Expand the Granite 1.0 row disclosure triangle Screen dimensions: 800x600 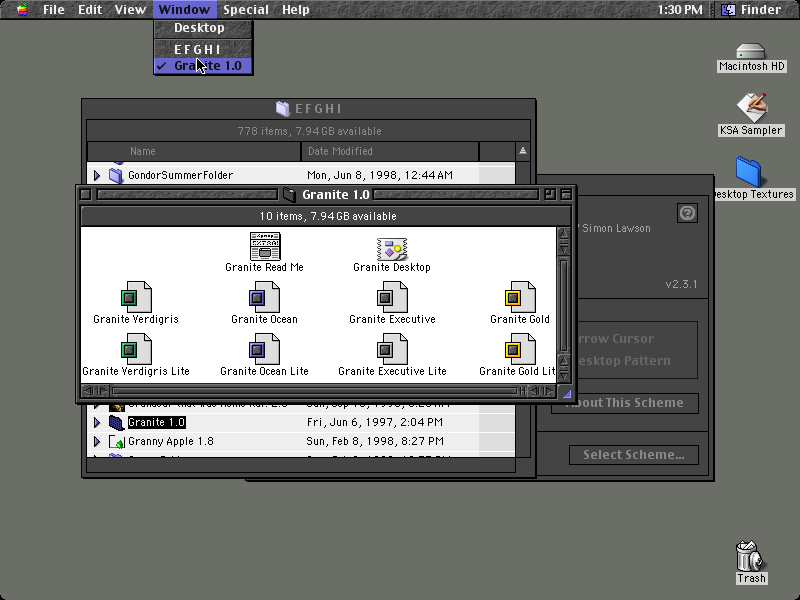pyautogui.click(x=97, y=422)
